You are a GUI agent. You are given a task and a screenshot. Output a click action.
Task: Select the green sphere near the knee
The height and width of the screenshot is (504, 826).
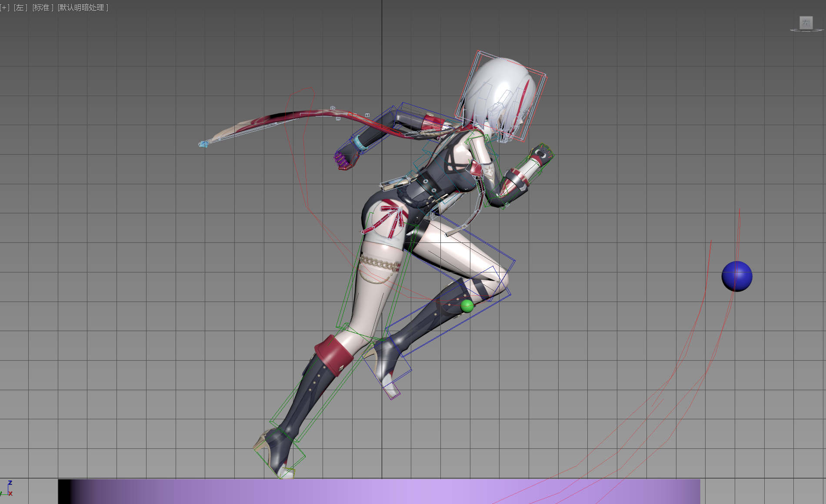tap(467, 306)
